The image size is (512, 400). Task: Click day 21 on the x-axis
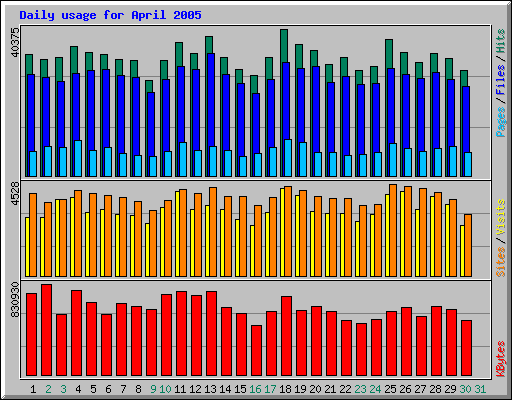[330, 389]
